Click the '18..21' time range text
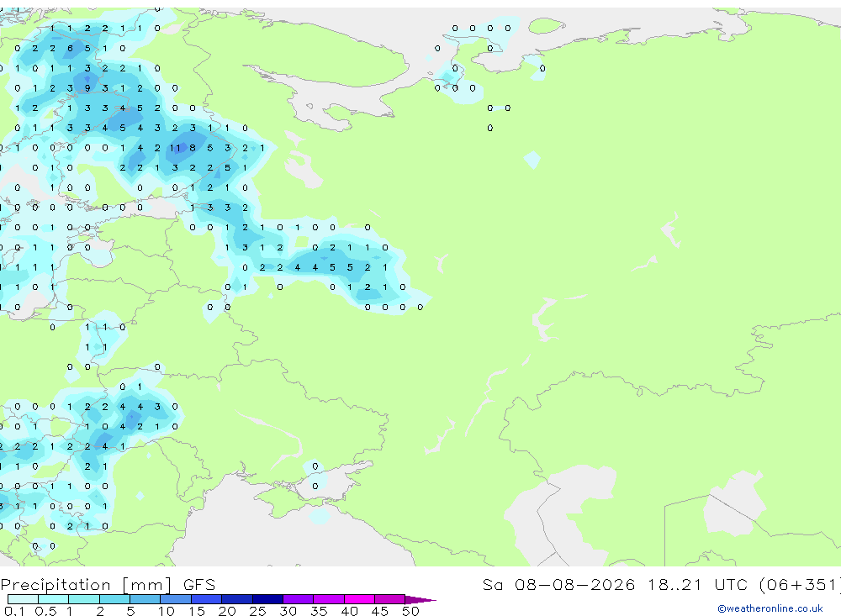Screen dimensions: 841x616 coord(674,585)
